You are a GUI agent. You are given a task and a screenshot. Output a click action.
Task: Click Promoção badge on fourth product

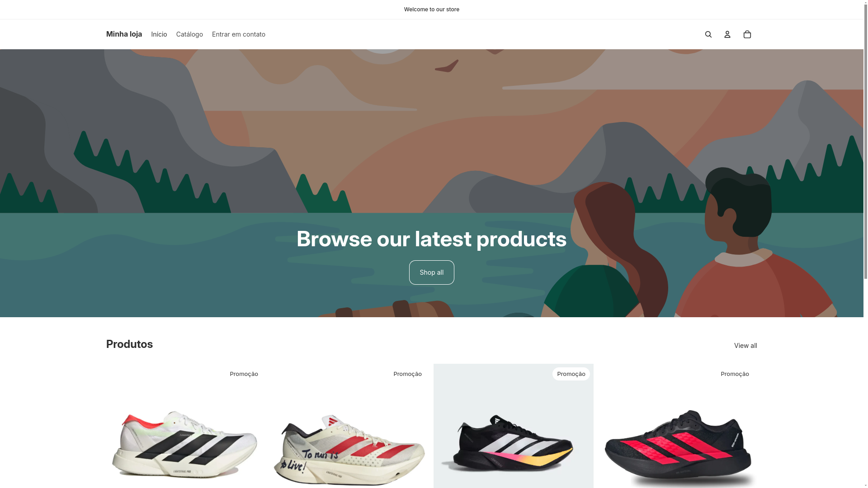point(735,374)
